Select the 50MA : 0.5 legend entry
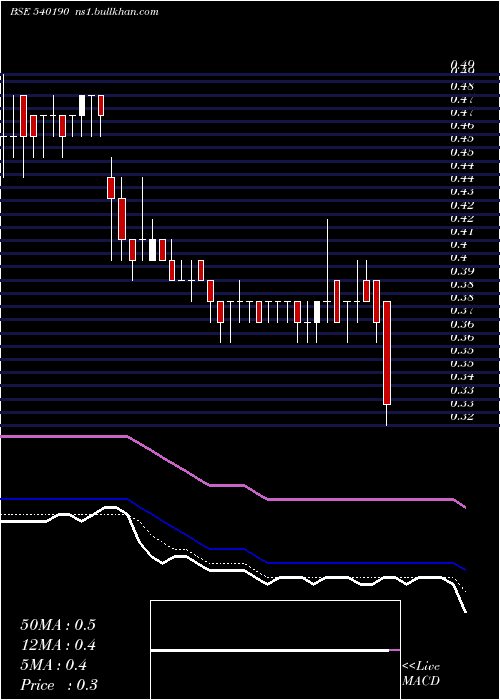 coord(58,625)
